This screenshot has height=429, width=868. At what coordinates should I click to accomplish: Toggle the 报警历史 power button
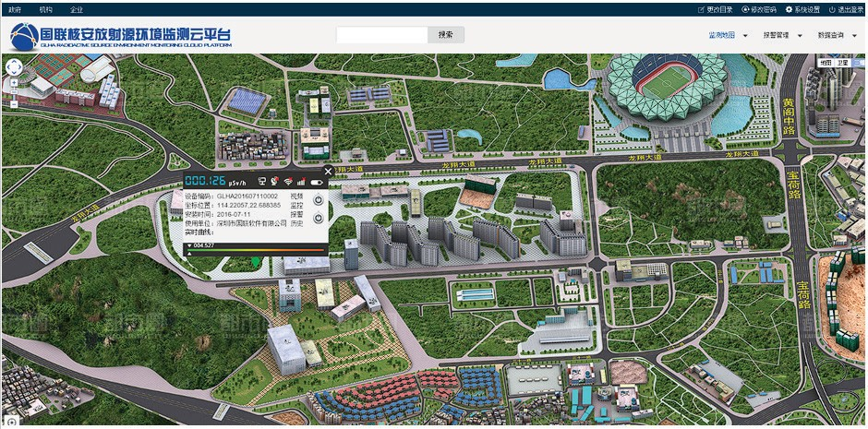318,219
